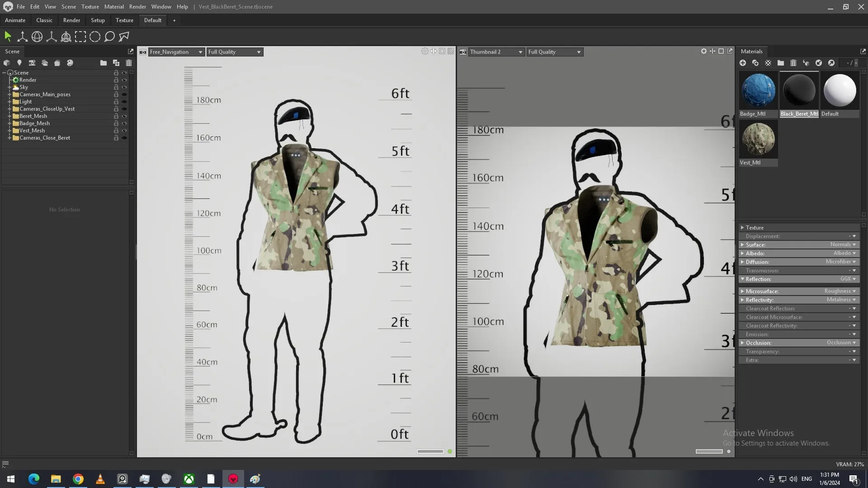Viewport: 868px width, 488px height.
Task: Create new material with plus icon
Action: [743, 63]
